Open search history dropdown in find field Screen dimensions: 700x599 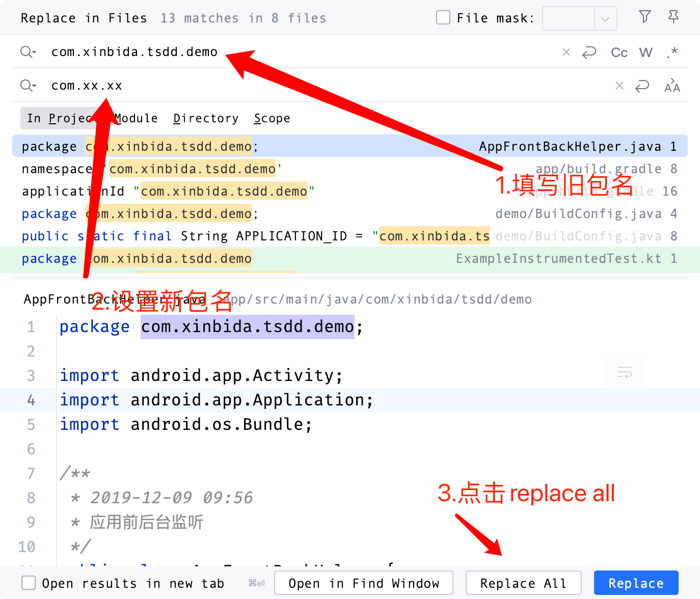pyautogui.click(x=28, y=52)
